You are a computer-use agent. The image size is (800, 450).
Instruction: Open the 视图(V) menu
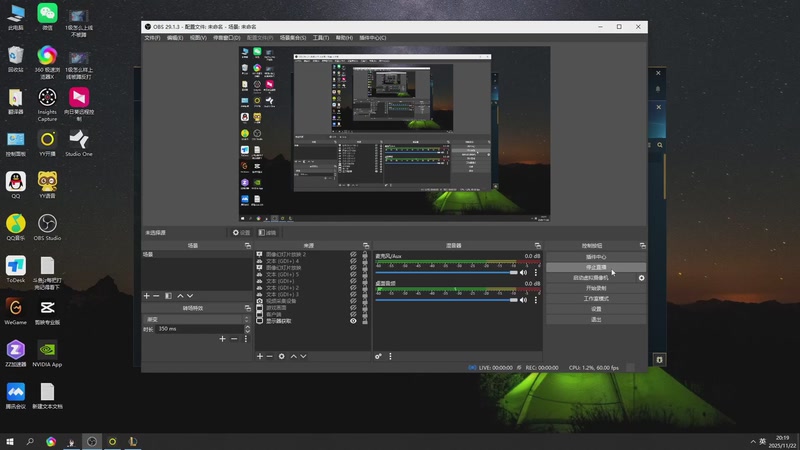coord(198,38)
